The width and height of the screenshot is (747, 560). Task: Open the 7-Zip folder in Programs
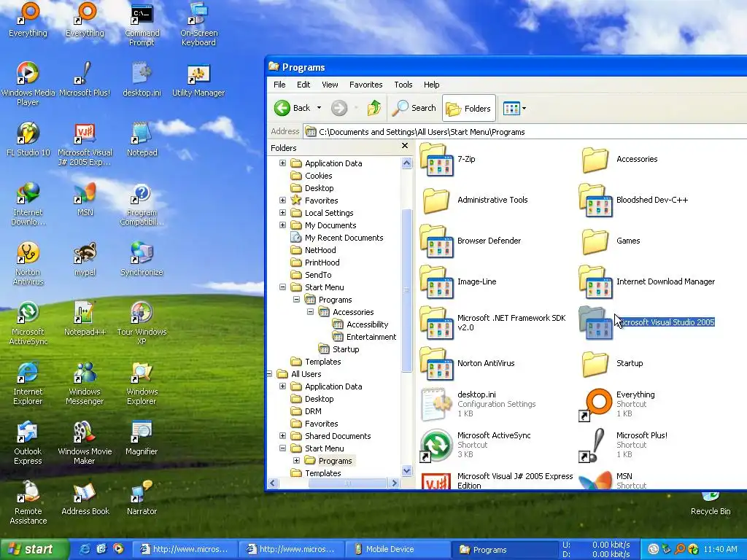447,159
